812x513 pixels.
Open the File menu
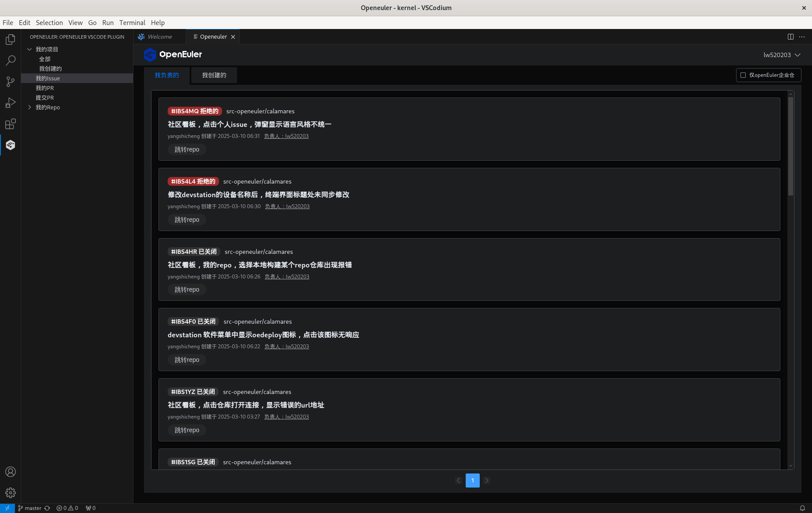tap(8, 23)
